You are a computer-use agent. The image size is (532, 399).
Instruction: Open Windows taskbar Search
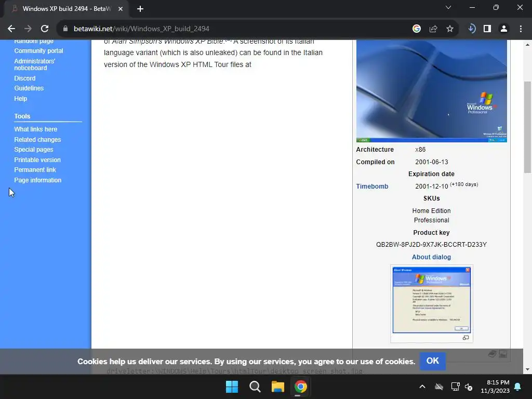[255, 387]
